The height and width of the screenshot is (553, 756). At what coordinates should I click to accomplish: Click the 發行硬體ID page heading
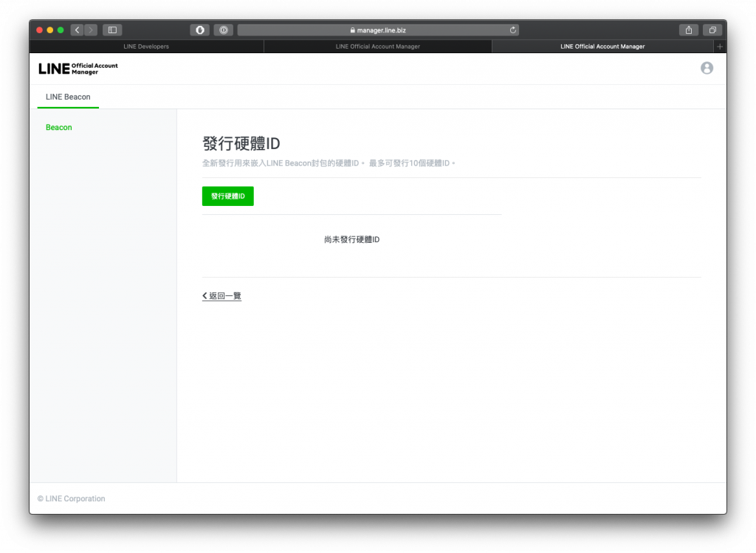tap(241, 144)
